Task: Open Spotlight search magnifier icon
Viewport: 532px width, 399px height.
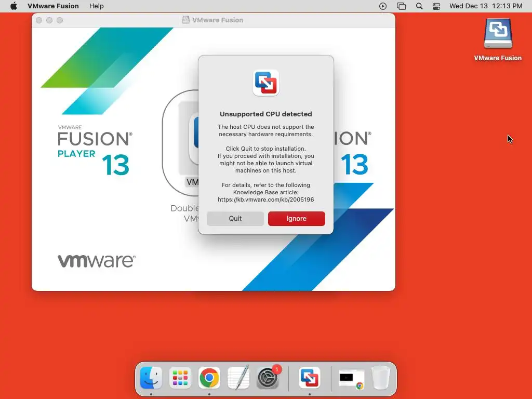Action: tap(419, 6)
